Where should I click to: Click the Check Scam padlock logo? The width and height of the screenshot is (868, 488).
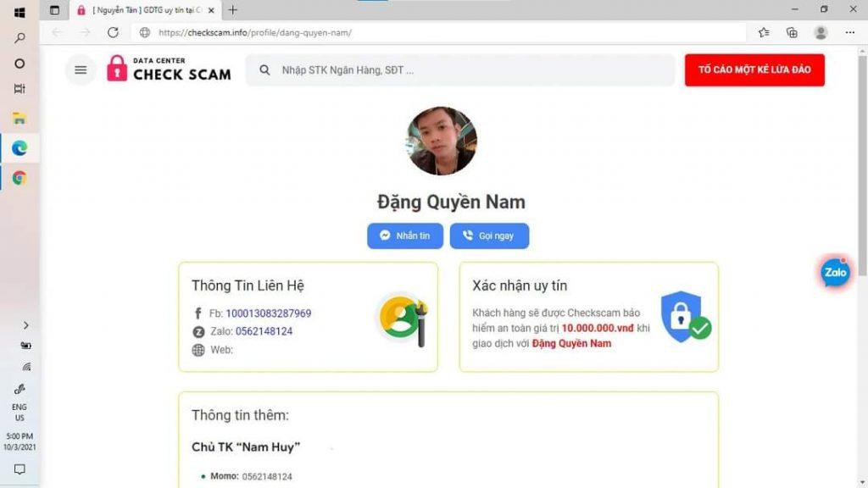tap(169, 69)
